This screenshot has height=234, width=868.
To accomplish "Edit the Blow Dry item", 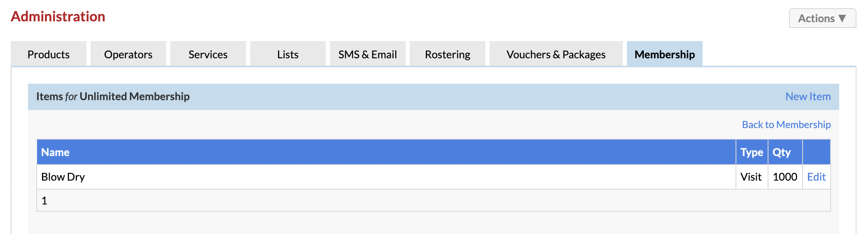I will pos(816,177).
